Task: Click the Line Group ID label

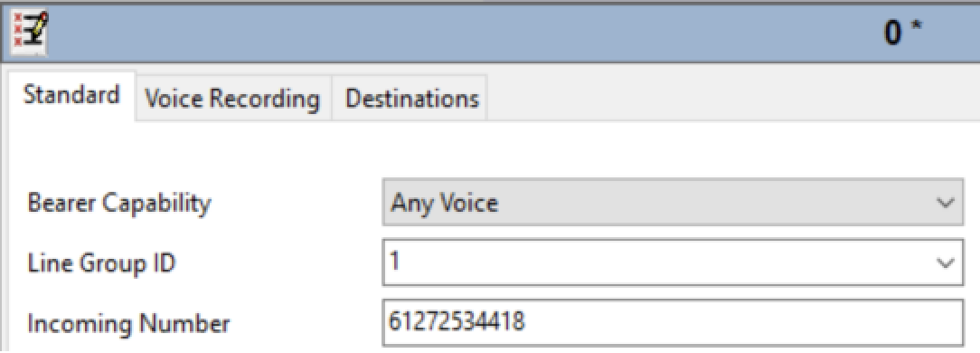Action: pos(102,262)
